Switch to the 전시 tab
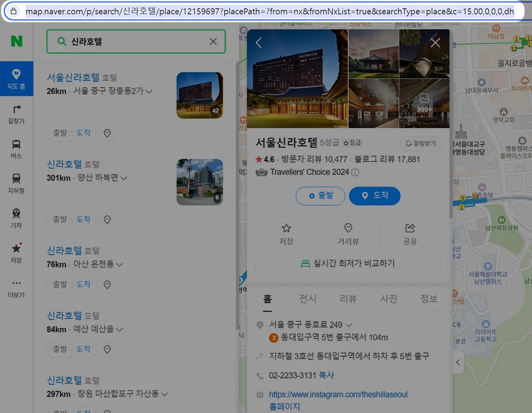The image size is (532, 413). pyautogui.click(x=307, y=299)
